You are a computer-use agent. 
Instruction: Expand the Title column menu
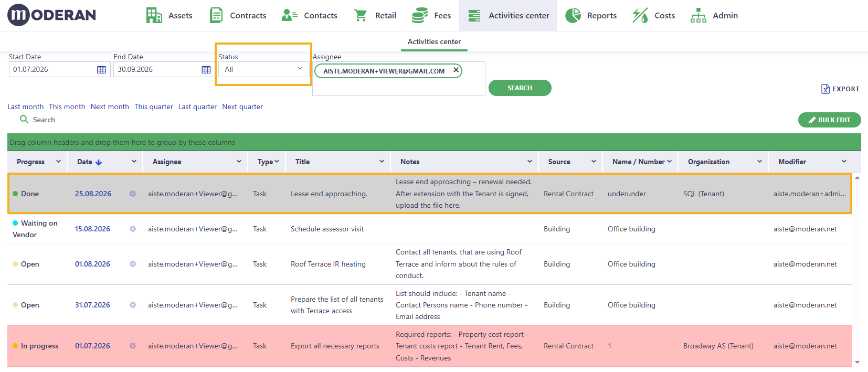pyautogui.click(x=382, y=162)
